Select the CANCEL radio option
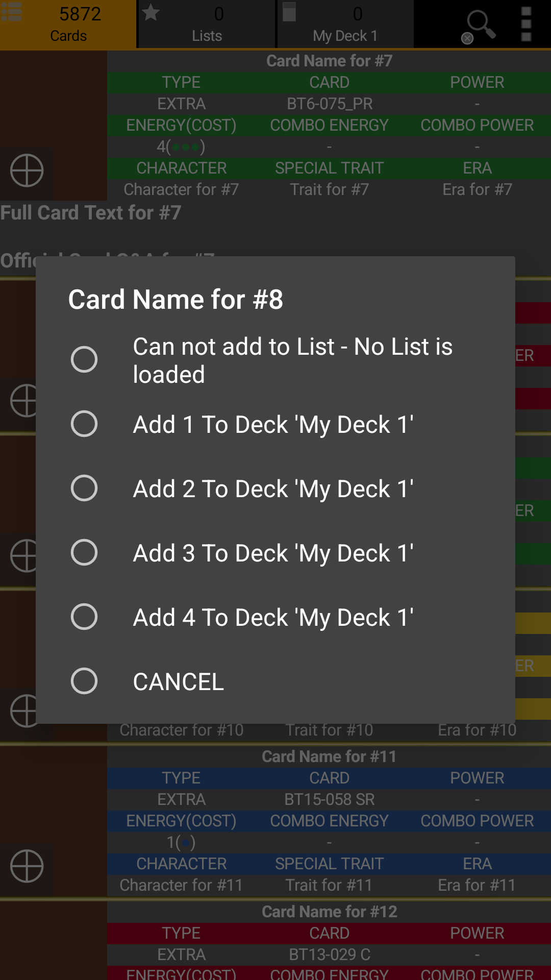Image resolution: width=551 pixels, height=980 pixels. [x=84, y=681]
